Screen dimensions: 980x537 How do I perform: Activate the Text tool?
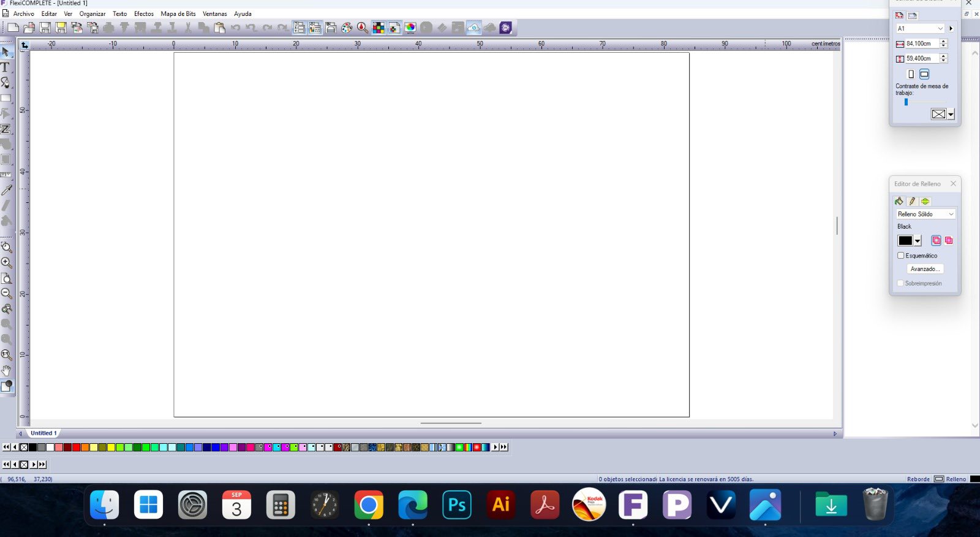pyautogui.click(x=6, y=67)
